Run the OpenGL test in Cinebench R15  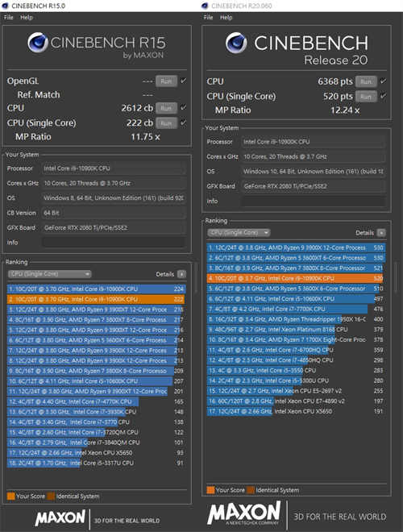pos(166,81)
